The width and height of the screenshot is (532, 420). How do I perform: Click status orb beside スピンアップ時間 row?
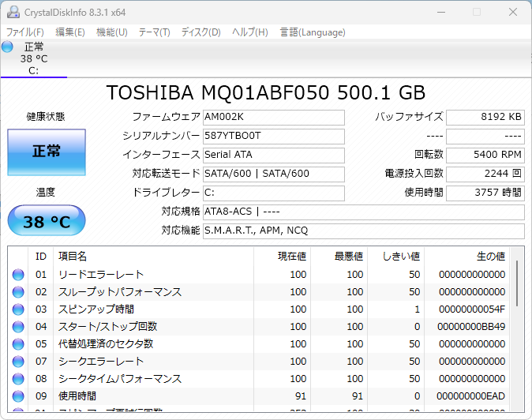18,309
